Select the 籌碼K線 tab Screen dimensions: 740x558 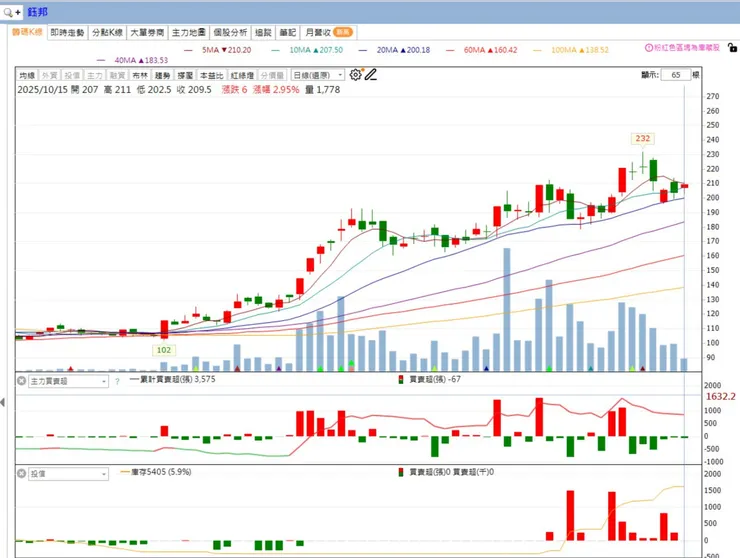point(27,32)
